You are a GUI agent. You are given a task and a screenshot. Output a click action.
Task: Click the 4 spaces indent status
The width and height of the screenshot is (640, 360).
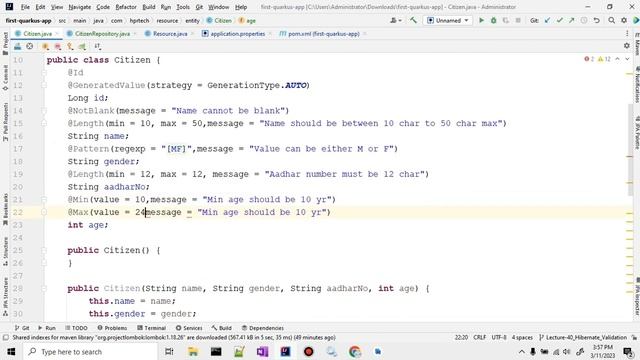[x=522, y=338]
